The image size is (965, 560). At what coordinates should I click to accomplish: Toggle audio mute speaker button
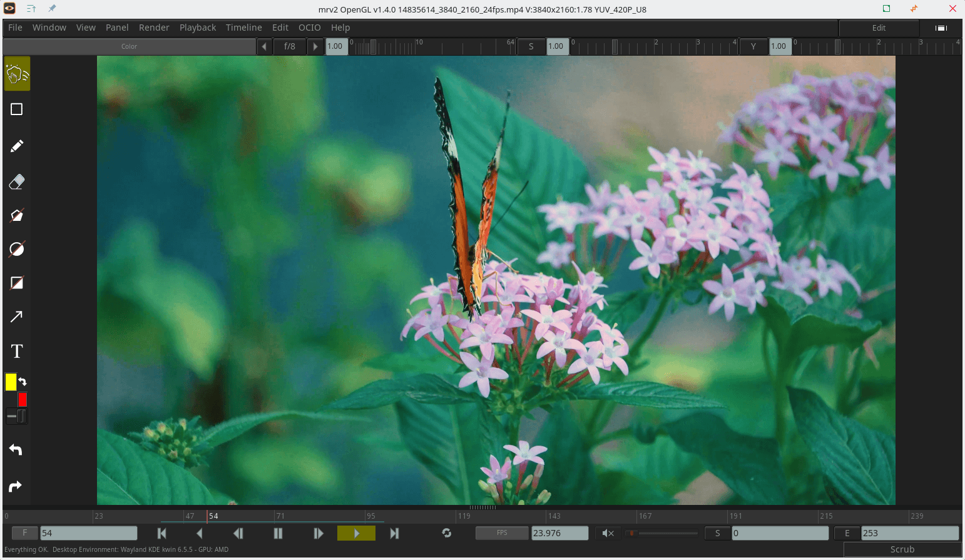pyautogui.click(x=607, y=533)
